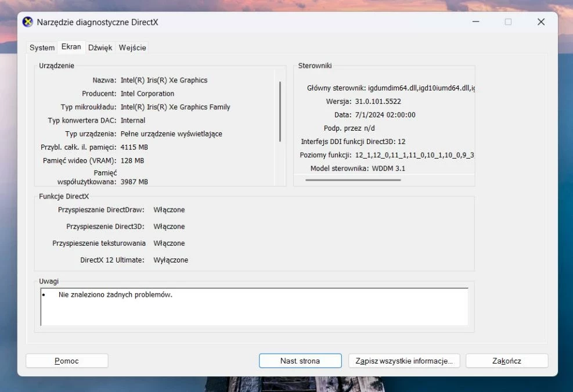573x392 pixels.
Task: Click the shared memory value 3987 MB
Action: click(x=134, y=182)
